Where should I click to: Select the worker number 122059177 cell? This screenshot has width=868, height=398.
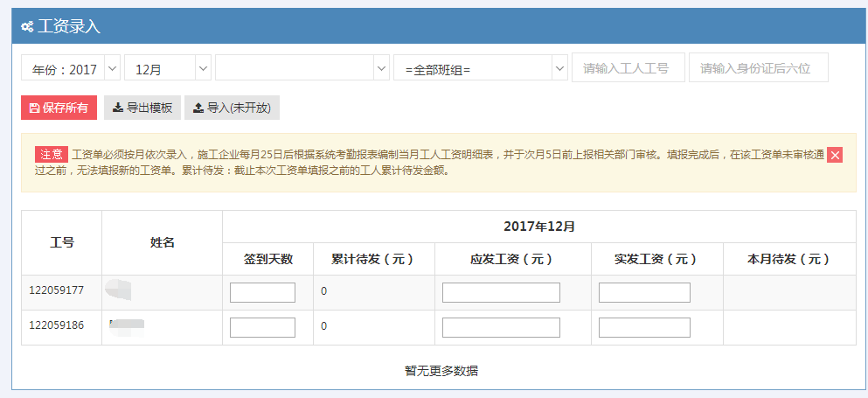click(x=57, y=290)
